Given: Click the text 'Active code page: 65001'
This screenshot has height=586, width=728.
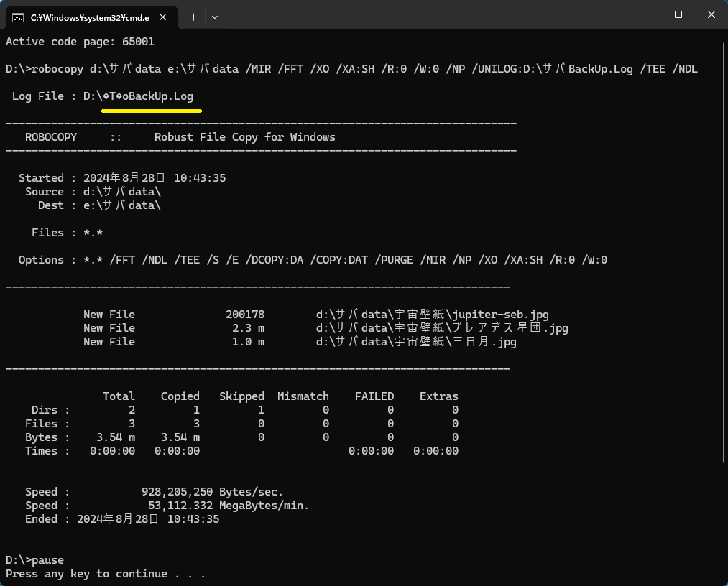Looking at the screenshot, I should [x=80, y=42].
